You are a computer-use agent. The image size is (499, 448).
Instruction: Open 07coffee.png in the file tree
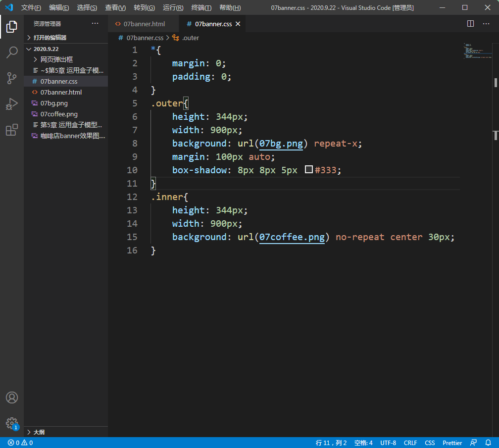(x=66, y=114)
